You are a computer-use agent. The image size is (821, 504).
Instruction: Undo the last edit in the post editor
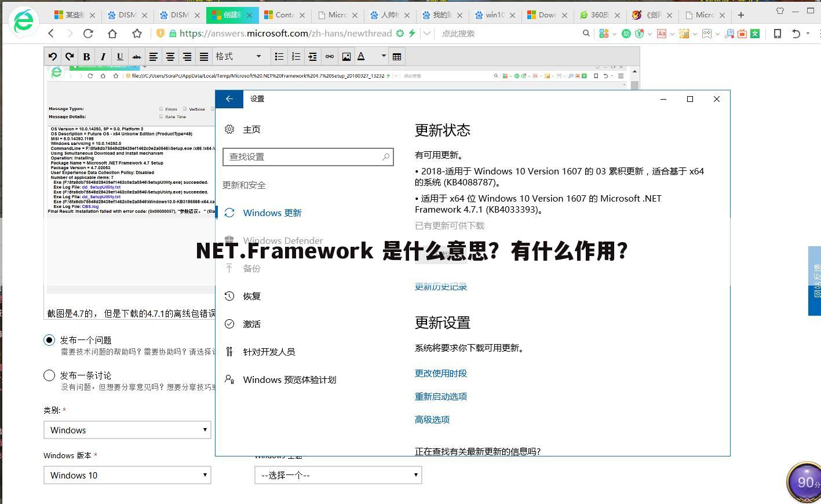pyautogui.click(x=53, y=56)
